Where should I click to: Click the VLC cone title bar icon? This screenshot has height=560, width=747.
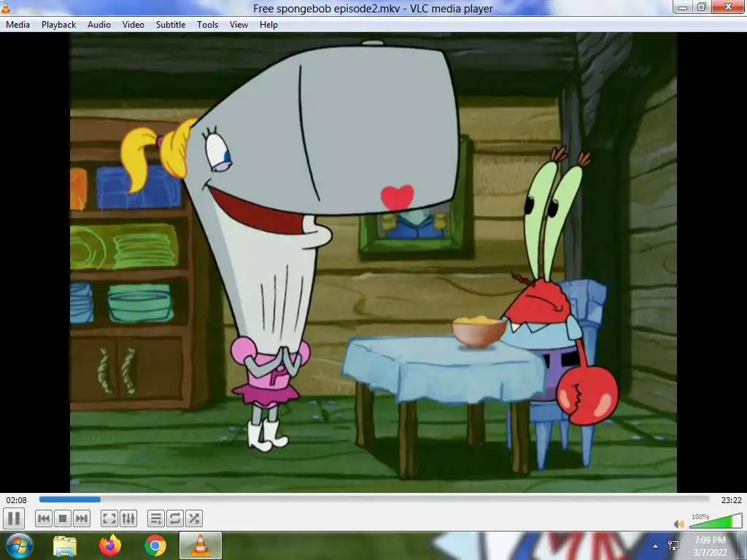pyautogui.click(x=5, y=7)
